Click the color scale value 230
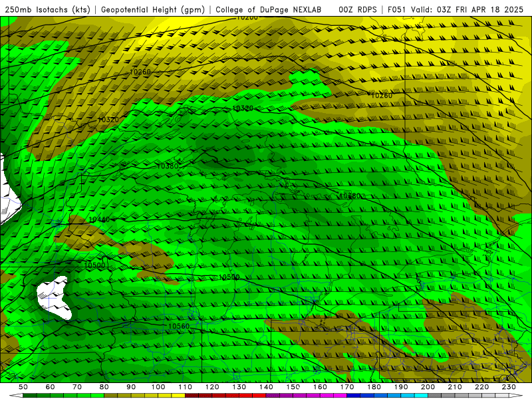532x399 pixels. 509,387
